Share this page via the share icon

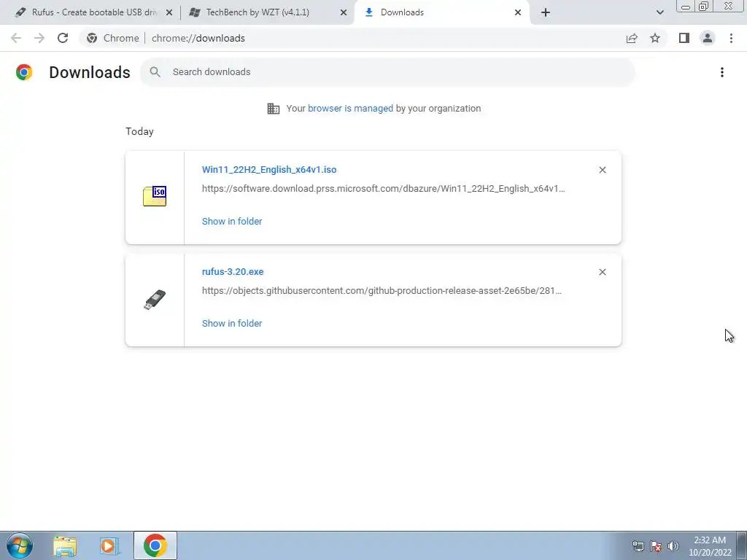click(x=632, y=38)
